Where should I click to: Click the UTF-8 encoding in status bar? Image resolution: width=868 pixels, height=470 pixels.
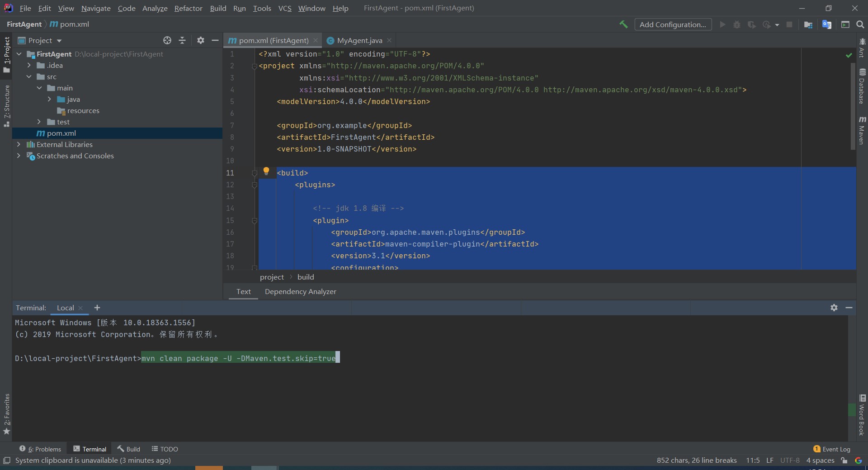click(790, 461)
